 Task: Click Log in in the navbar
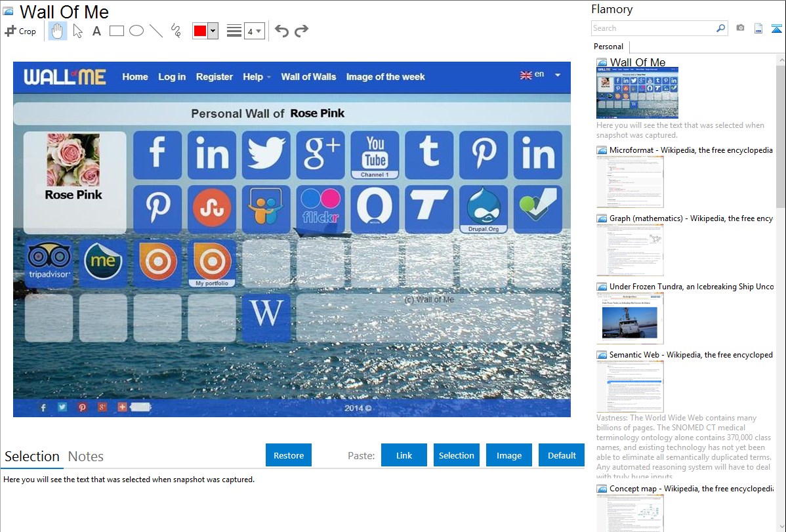pyautogui.click(x=172, y=77)
